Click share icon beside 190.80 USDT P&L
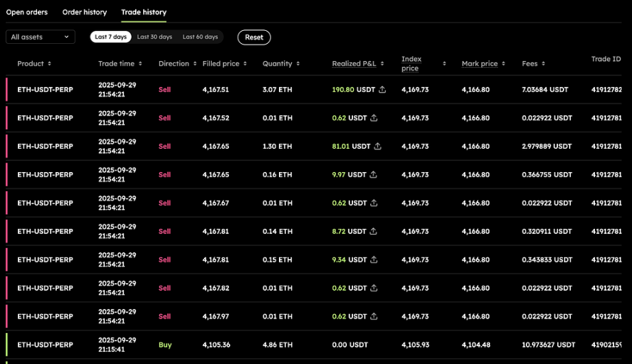Viewport: 632px width, 364px height. click(382, 90)
